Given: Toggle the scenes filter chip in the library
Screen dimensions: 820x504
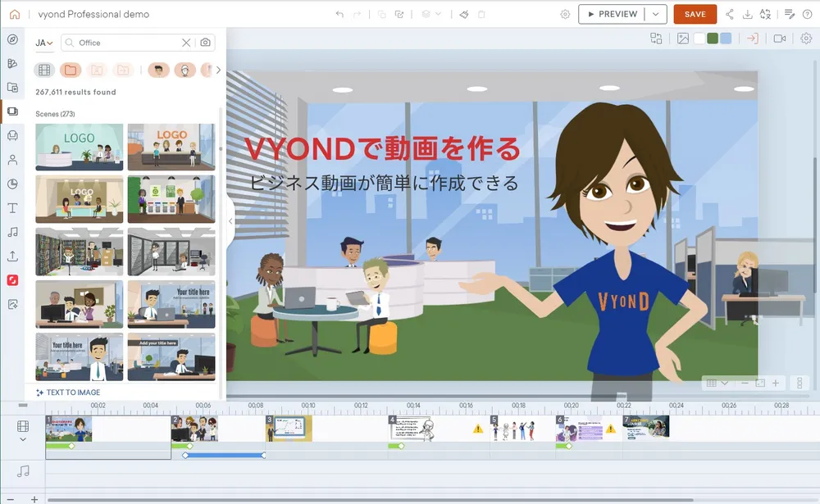Looking at the screenshot, I should coord(44,70).
